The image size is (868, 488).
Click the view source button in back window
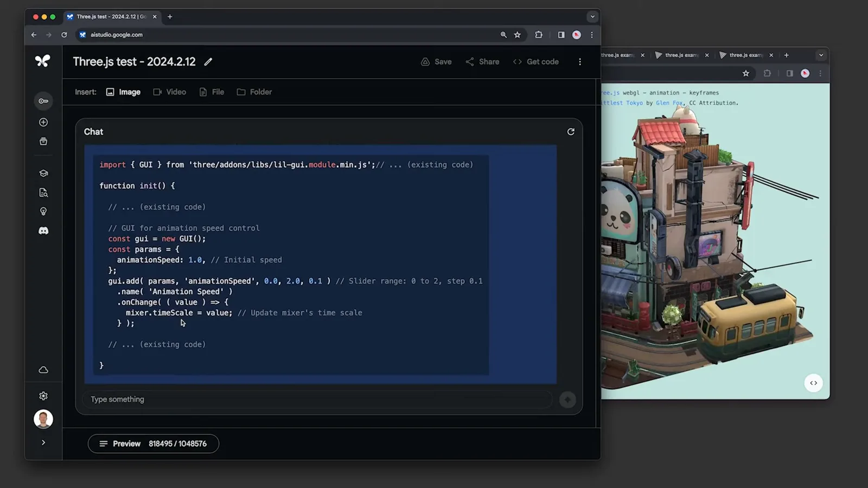coord(814,383)
